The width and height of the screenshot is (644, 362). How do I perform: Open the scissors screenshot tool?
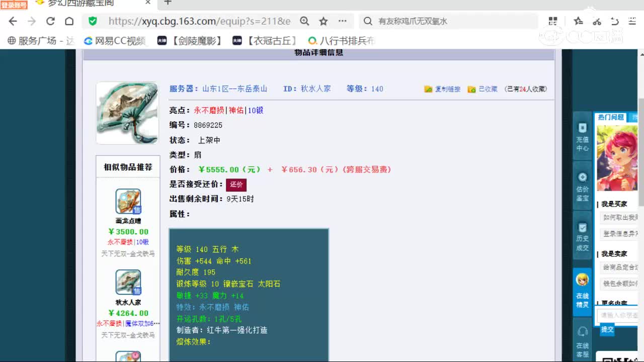(x=597, y=21)
